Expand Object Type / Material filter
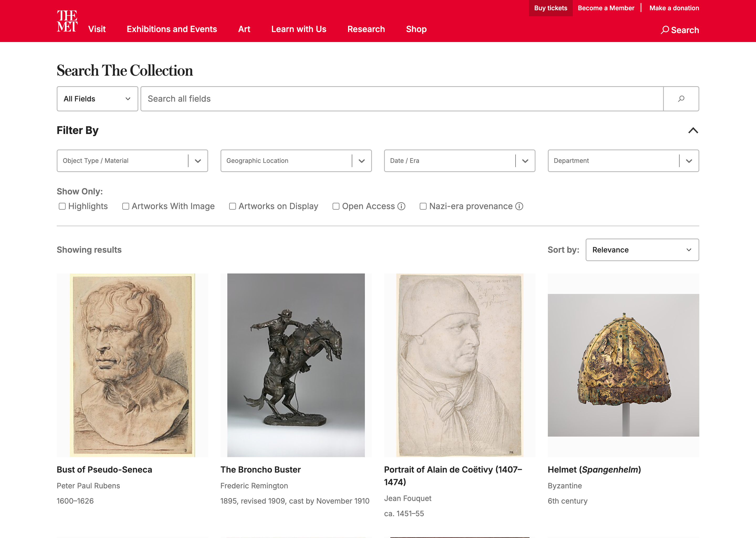The image size is (756, 538). 132,161
